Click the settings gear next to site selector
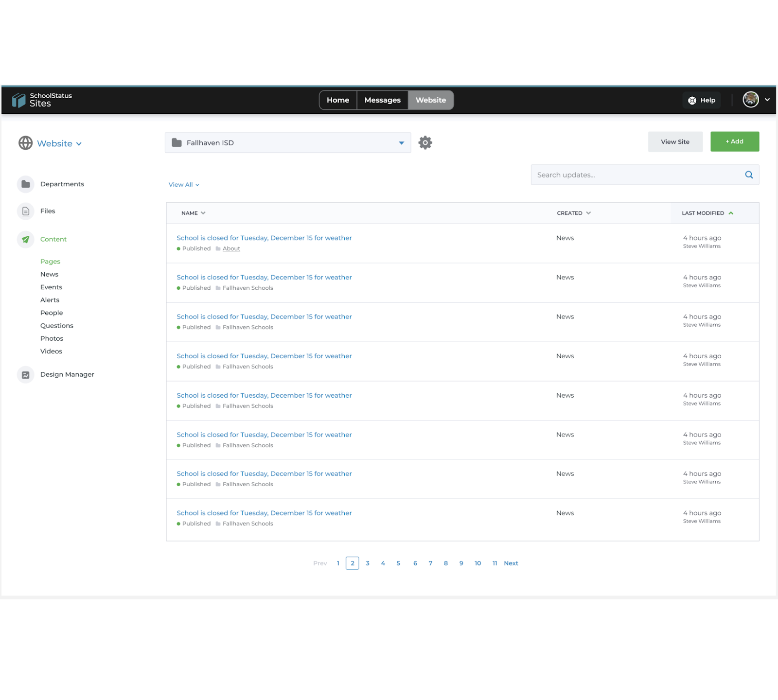 tap(425, 142)
